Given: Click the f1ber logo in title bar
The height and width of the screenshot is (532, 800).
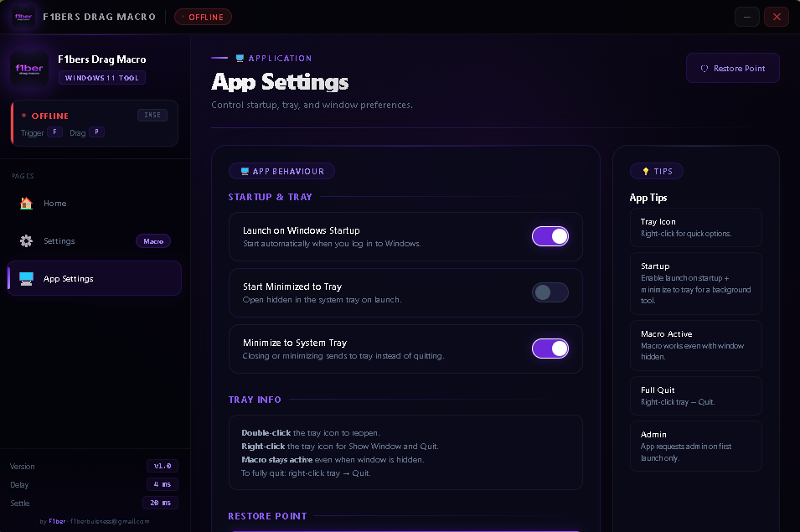Looking at the screenshot, I should click(x=23, y=17).
